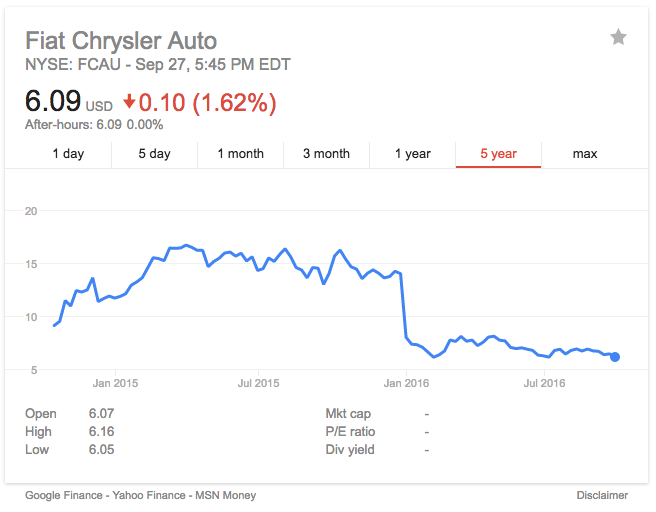Switch to the 1 month range

[241, 154]
